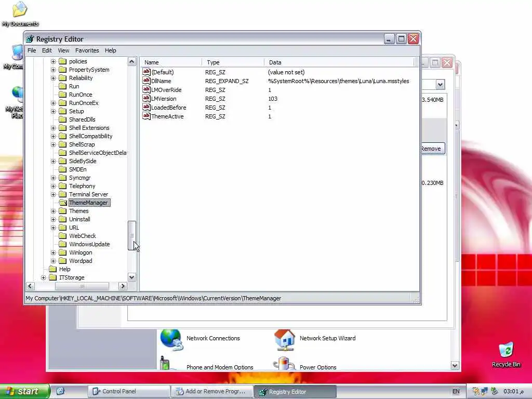Expand the Uninstall registry key
The width and height of the screenshot is (532, 399).
[54, 219]
